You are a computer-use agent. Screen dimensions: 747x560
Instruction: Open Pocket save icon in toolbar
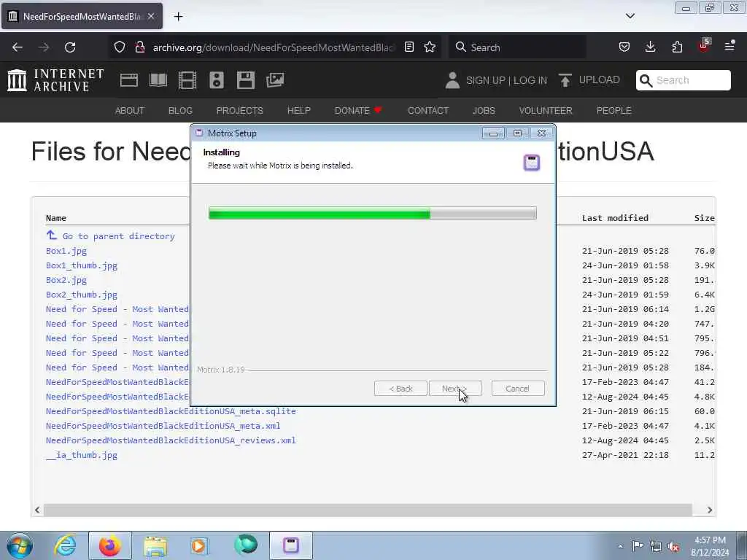624,47
